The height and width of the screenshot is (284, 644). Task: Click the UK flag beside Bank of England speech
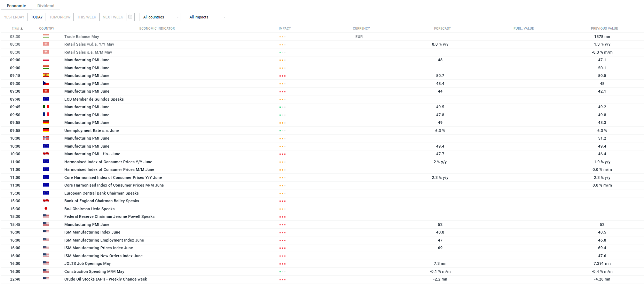point(46,201)
